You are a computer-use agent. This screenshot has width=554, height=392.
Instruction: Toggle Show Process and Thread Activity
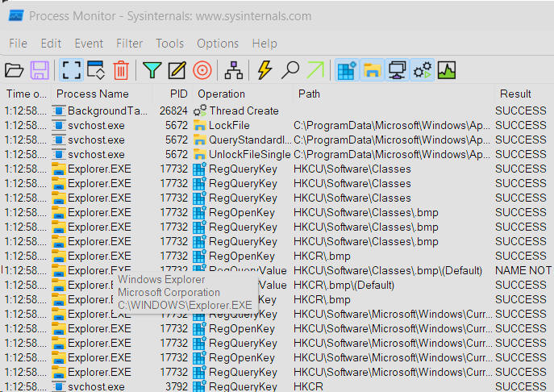click(423, 70)
